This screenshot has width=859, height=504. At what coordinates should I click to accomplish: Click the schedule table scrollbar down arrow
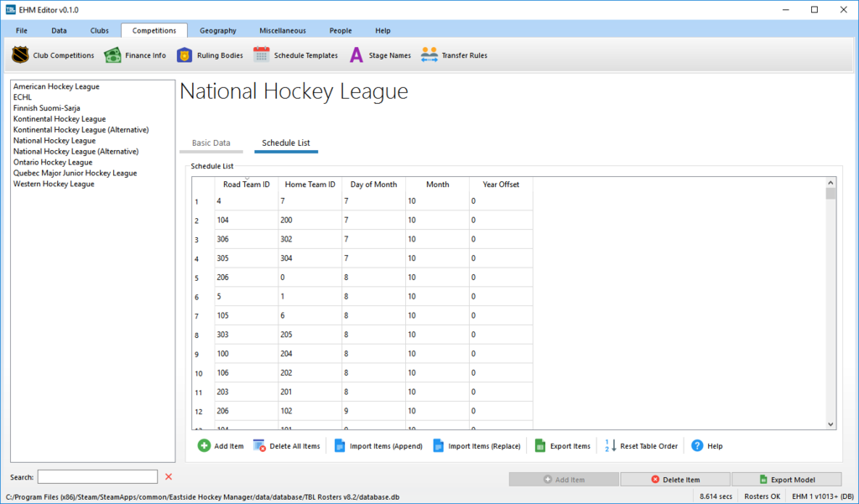coord(830,424)
